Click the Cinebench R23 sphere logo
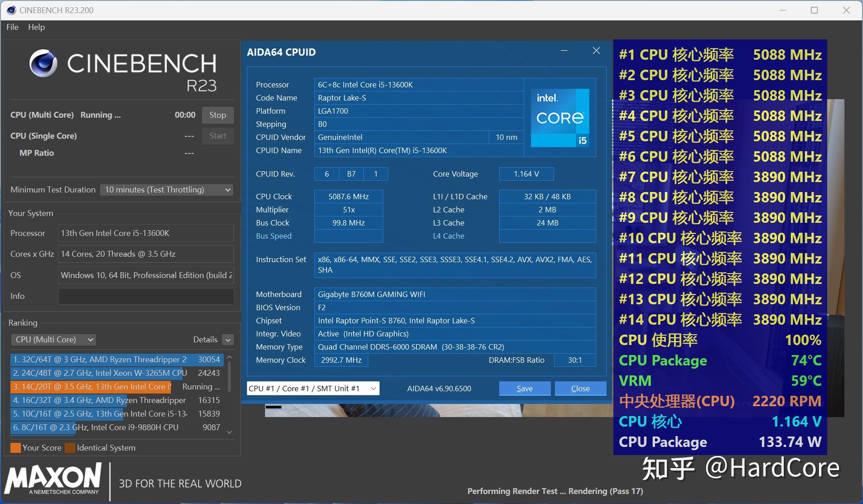 coord(43,63)
